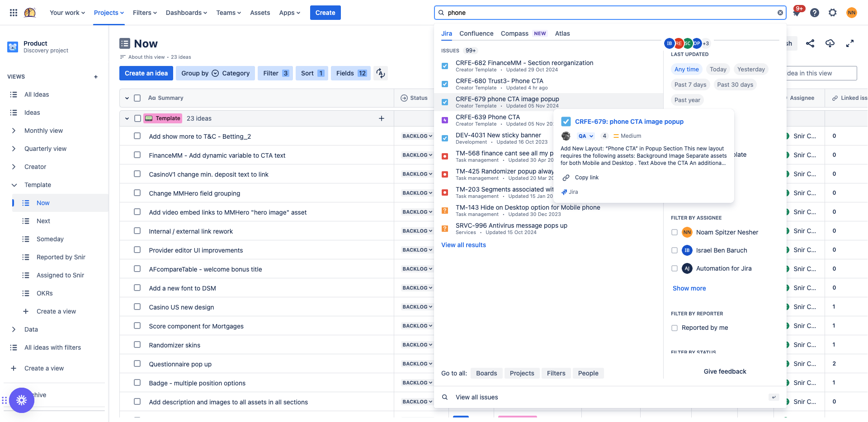Open the Your work dropdown
The image size is (868, 422).
(x=67, y=13)
